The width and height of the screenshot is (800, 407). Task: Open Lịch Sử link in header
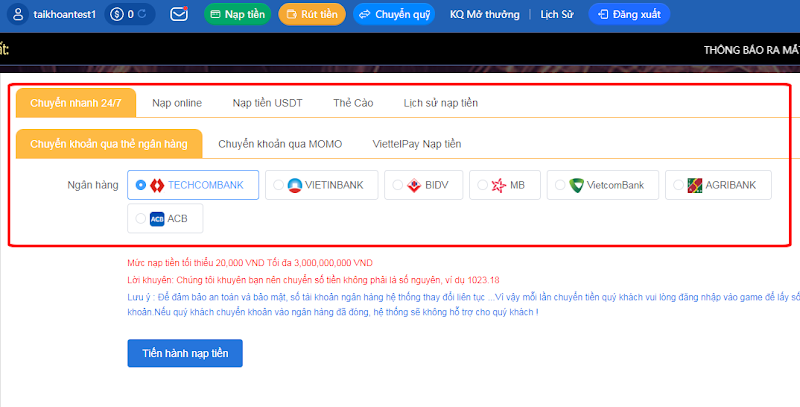pyautogui.click(x=557, y=14)
